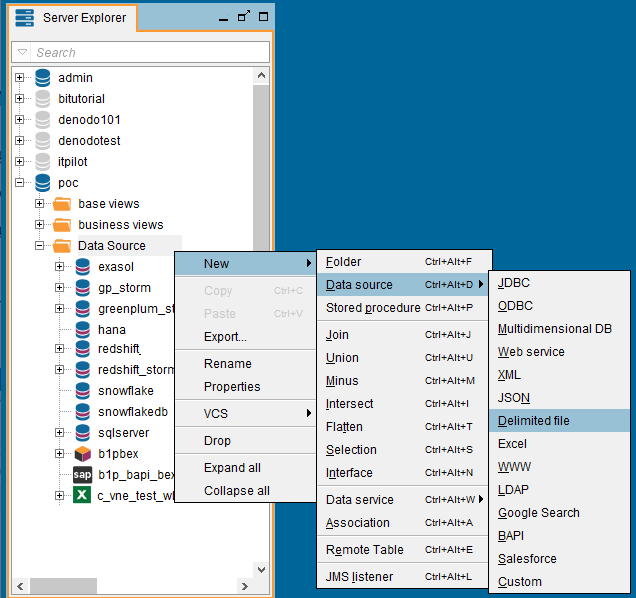Screen dimensions: 636x598
Task: Click the Server Explorer panel icon
Action: (x=24, y=17)
